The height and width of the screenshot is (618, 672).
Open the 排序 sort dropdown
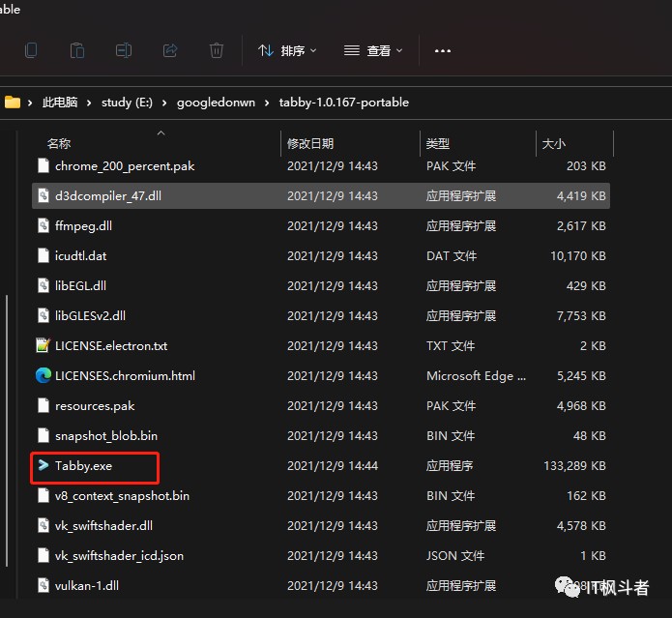(x=287, y=51)
